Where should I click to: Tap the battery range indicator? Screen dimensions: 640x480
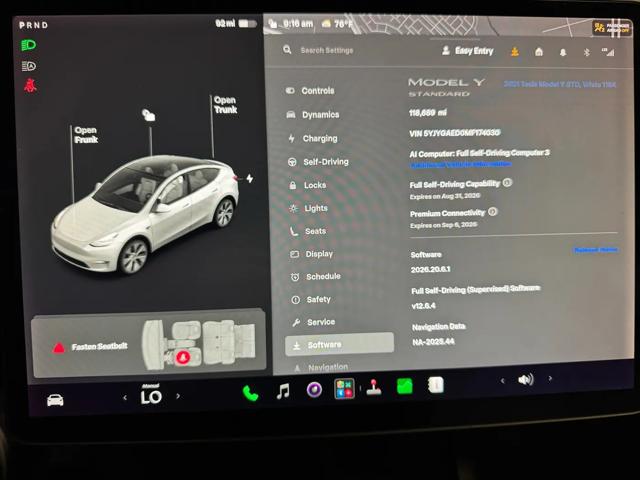pos(236,23)
